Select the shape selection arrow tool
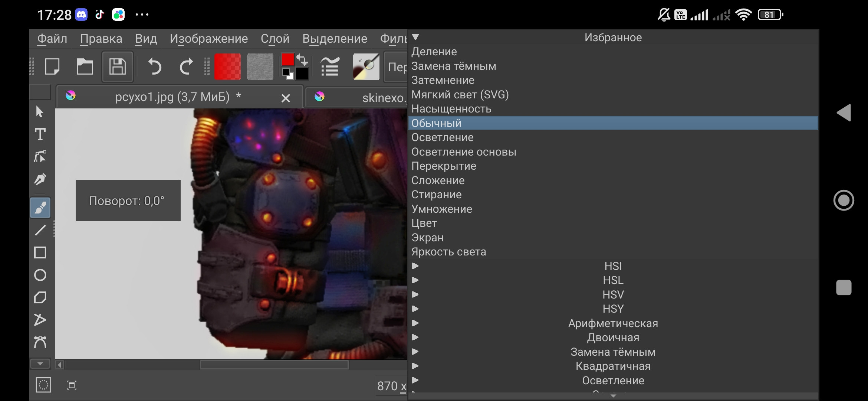 point(40,112)
